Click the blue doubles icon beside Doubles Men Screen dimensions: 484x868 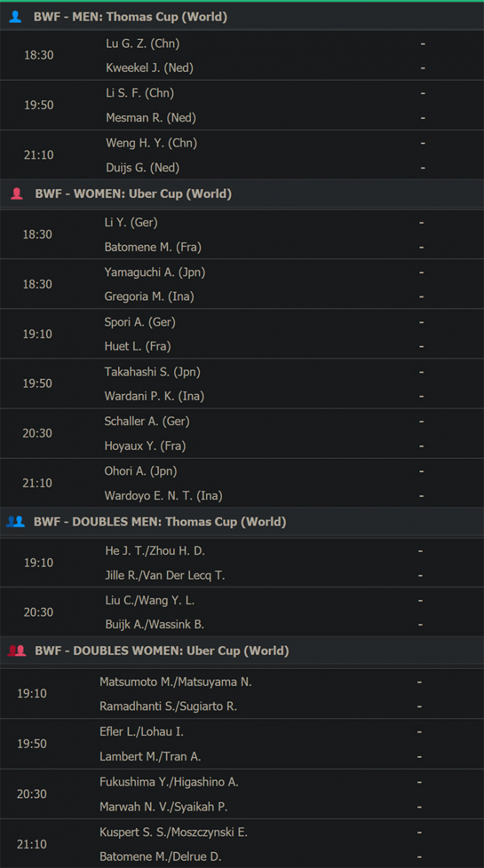pos(15,522)
